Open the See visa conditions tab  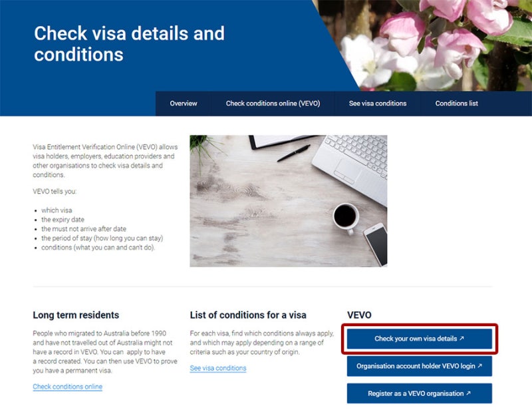[378, 104]
